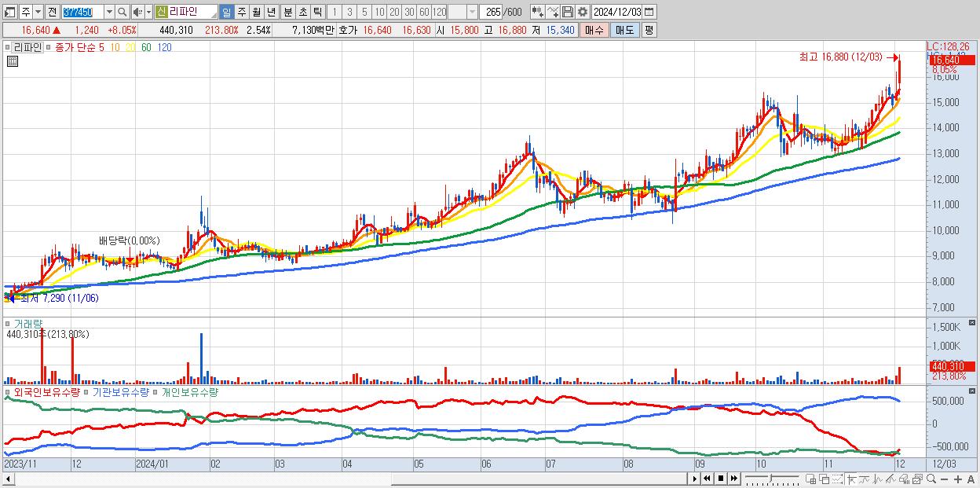Switch to 주 weekly chart period
The image size is (980, 488).
pos(241,12)
